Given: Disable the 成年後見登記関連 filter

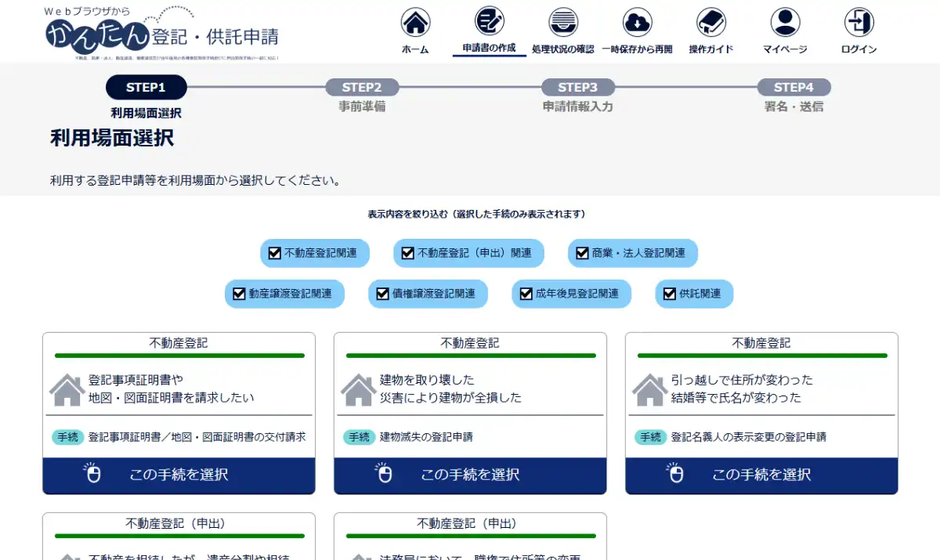Looking at the screenshot, I should tap(526, 294).
